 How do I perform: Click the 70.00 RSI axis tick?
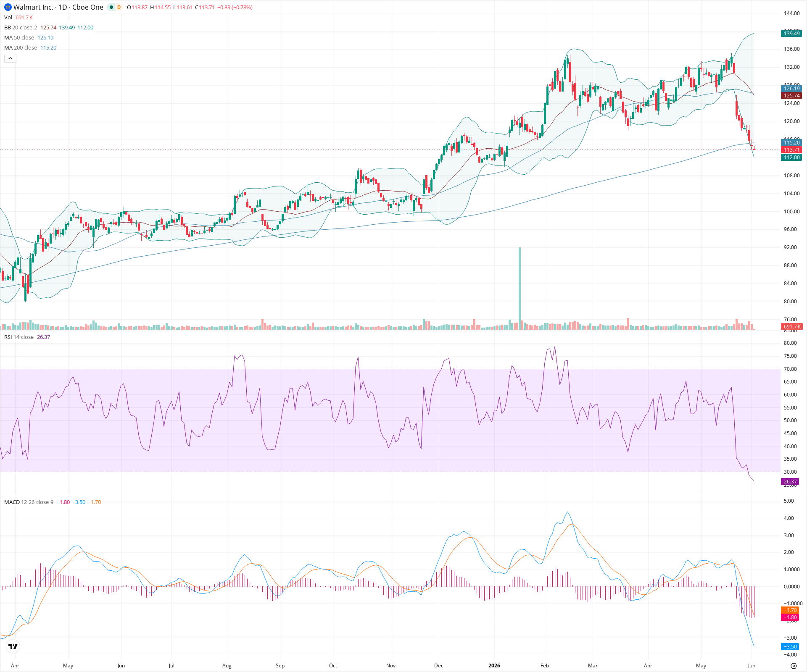[791, 369]
